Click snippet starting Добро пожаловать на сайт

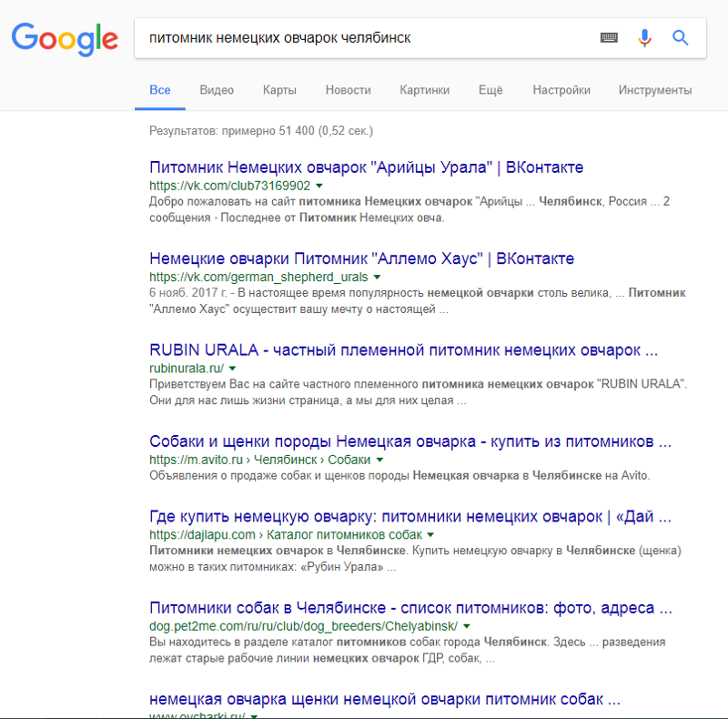coord(409,209)
